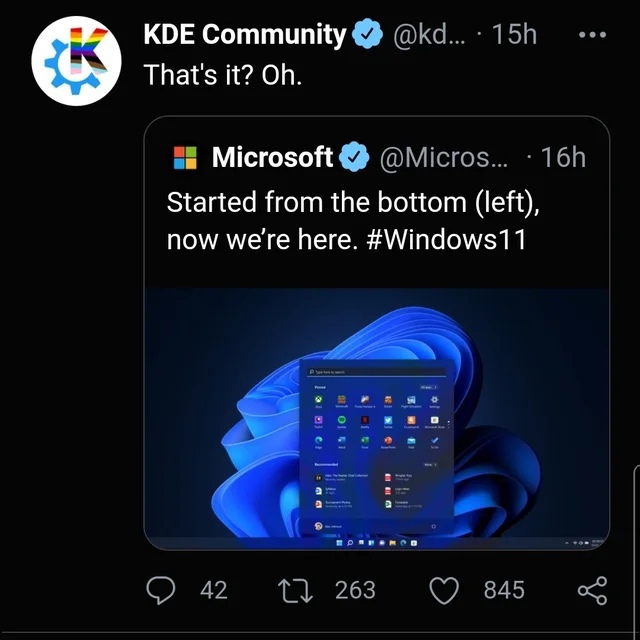Screen dimensions: 640x640
Task: Select the Microsoft account name
Action: 272,157
